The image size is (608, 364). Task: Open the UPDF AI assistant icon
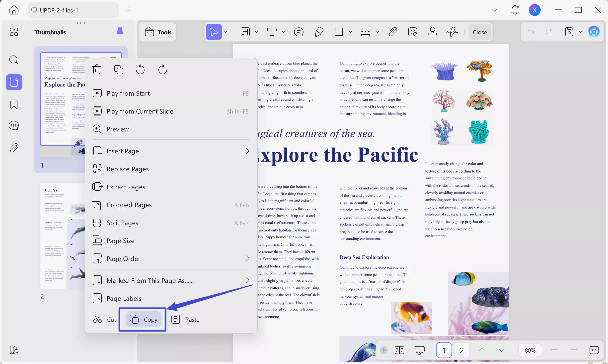pyautogui.click(x=594, y=32)
